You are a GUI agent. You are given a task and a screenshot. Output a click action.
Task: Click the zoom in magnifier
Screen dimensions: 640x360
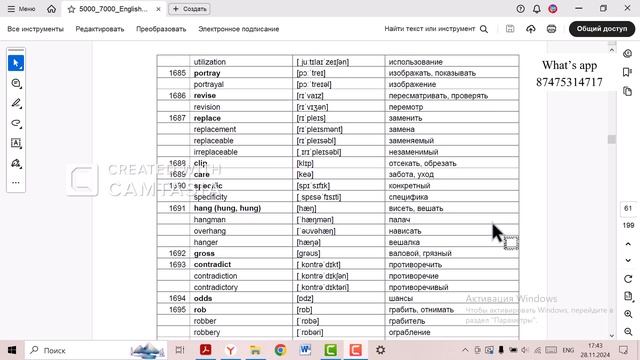(x=628, y=314)
